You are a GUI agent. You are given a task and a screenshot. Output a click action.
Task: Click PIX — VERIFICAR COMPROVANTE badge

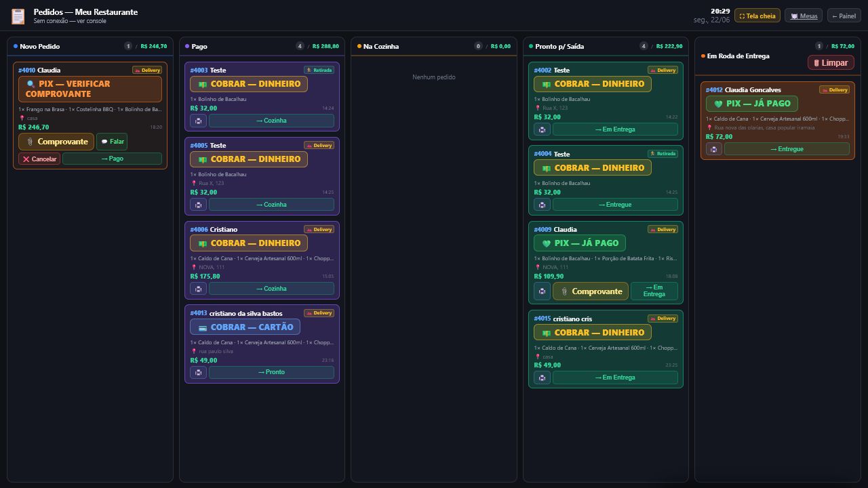(90, 89)
